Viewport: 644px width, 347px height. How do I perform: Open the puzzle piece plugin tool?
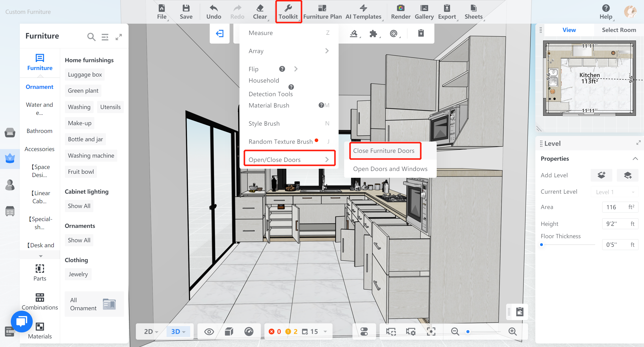[373, 33]
